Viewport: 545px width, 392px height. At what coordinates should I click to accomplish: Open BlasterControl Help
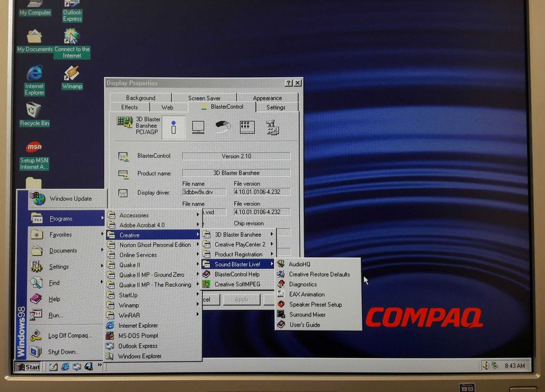[238, 274]
